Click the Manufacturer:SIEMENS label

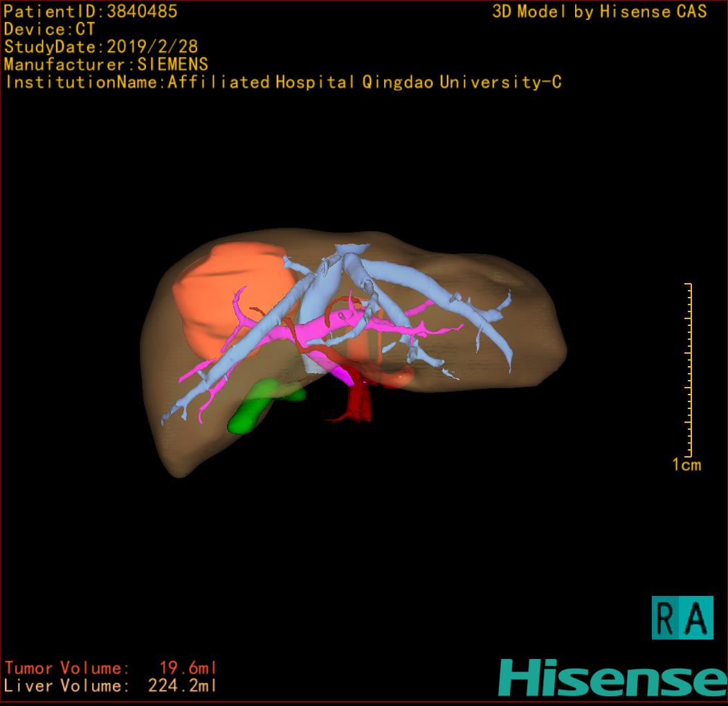(x=105, y=64)
